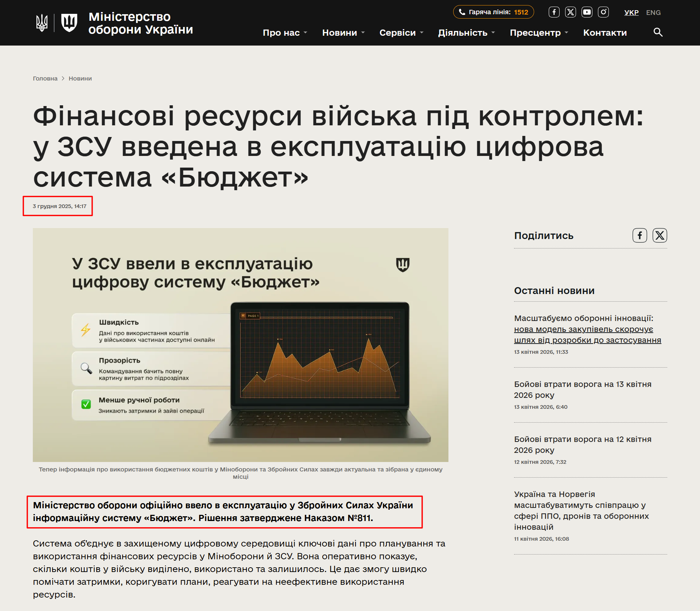
Task: Click the Поділитись label
Action: tap(544, 236)
